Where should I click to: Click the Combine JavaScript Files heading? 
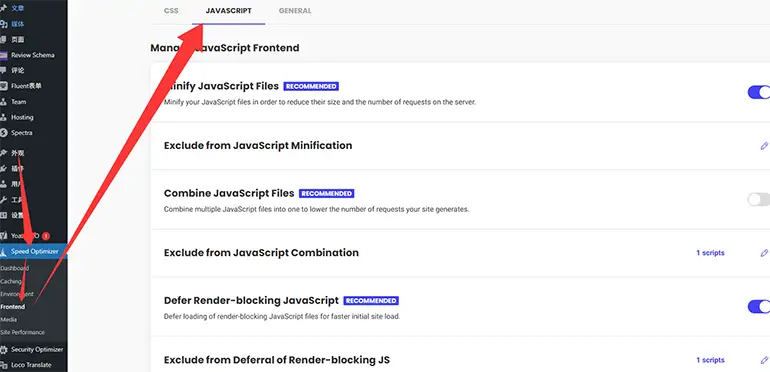point(229,193)
